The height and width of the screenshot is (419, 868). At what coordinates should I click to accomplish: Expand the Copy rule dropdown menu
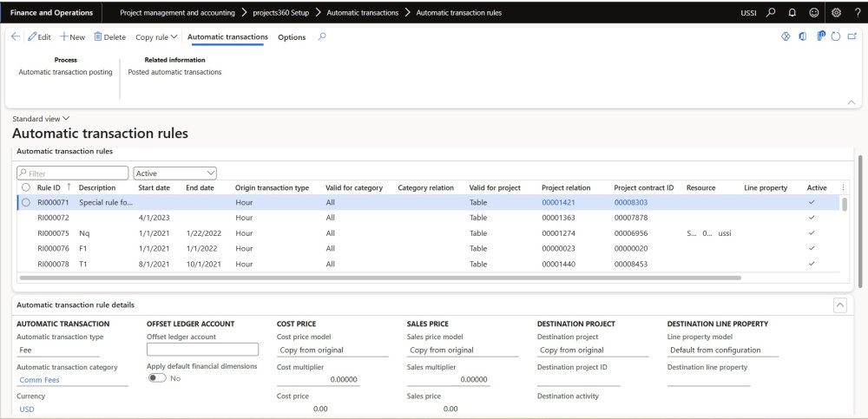click(x=156, y=37)
